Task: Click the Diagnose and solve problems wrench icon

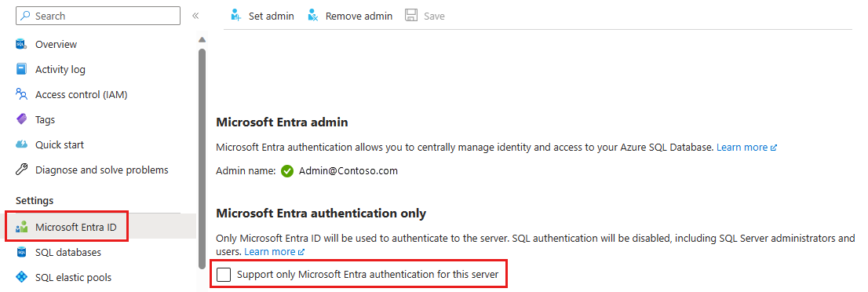Action: click(21, 170)
